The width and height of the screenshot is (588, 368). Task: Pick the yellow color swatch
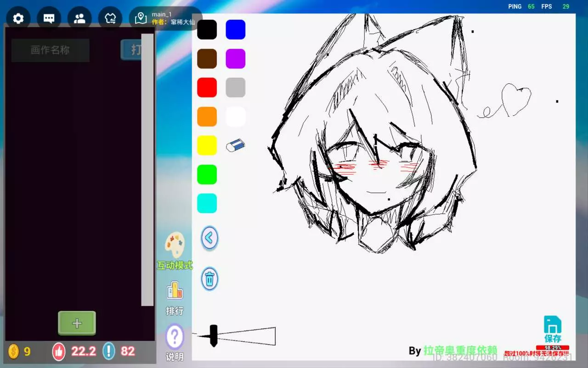207,145
